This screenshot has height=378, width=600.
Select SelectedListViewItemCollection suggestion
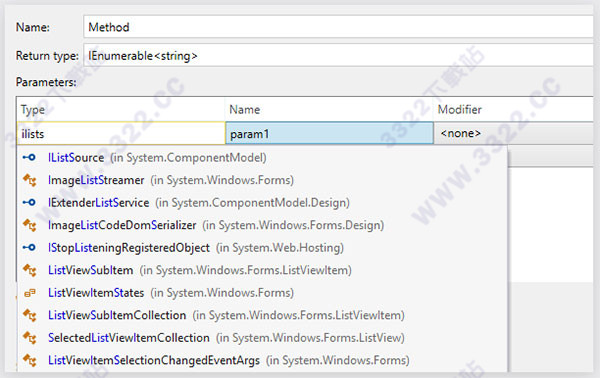pyautogui.click(x=262, y=338)
